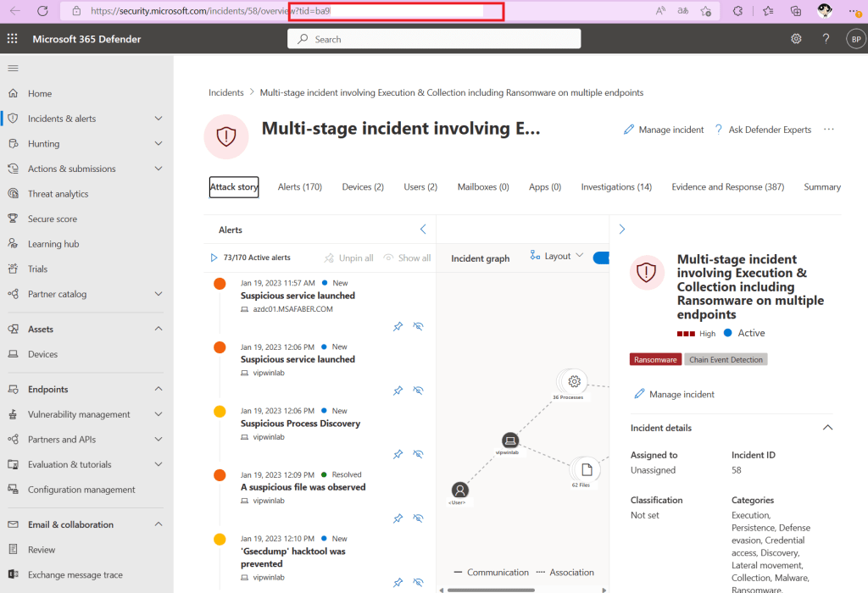The image size is (868, 593).
Task: Click the 36 Processes node in graph
Action: [574, 382]
